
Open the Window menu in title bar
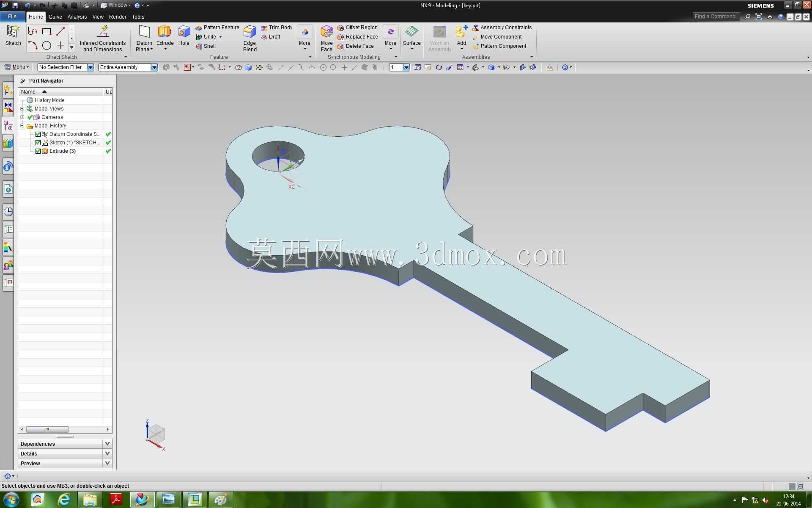click(116, 5)
